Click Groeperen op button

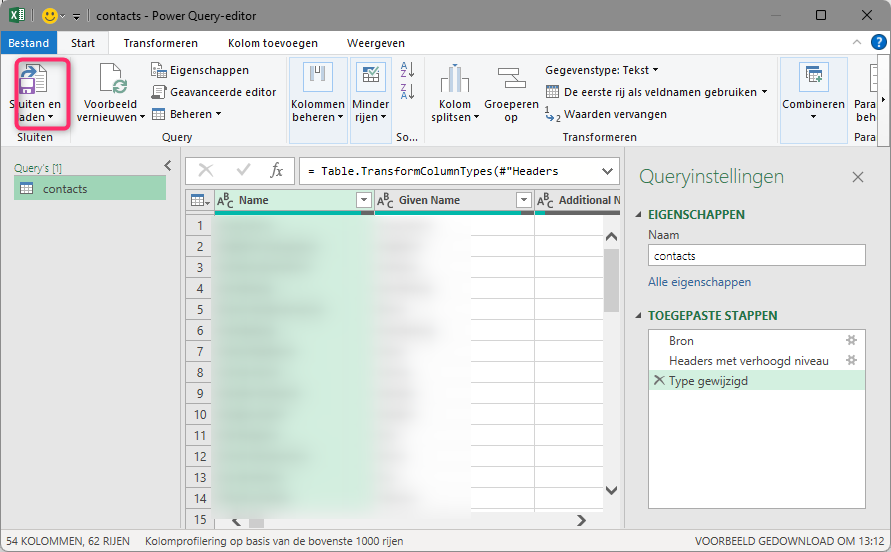511,94
